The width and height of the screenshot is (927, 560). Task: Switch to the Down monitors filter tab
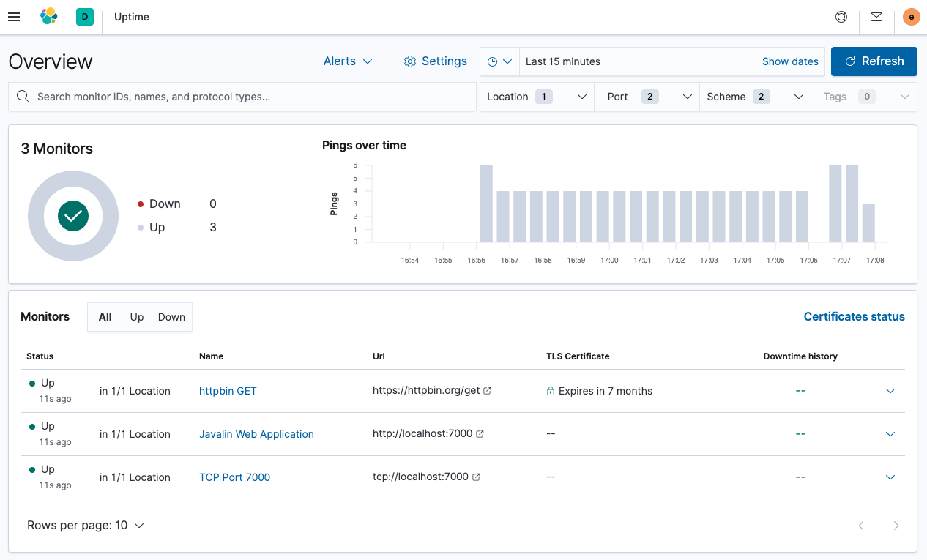click(x=171, y=317)
